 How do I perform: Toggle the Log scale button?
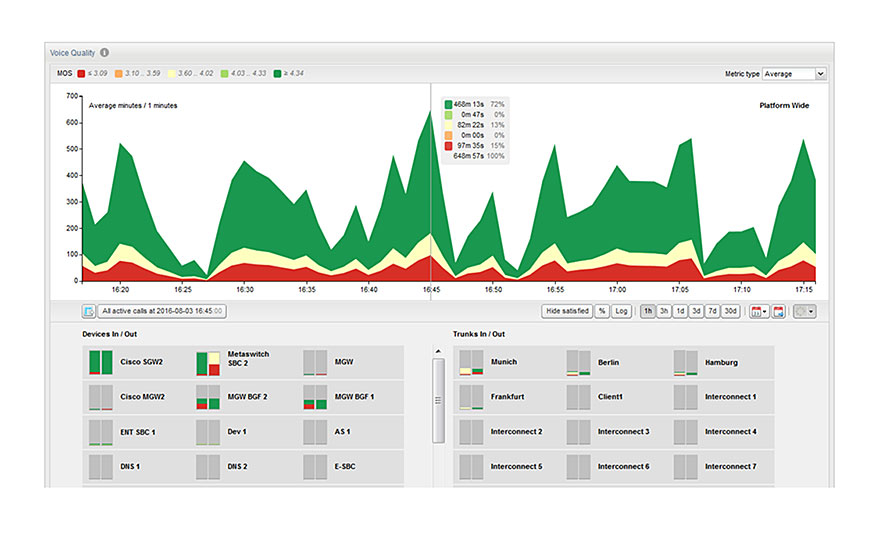(x=621, y=311)
